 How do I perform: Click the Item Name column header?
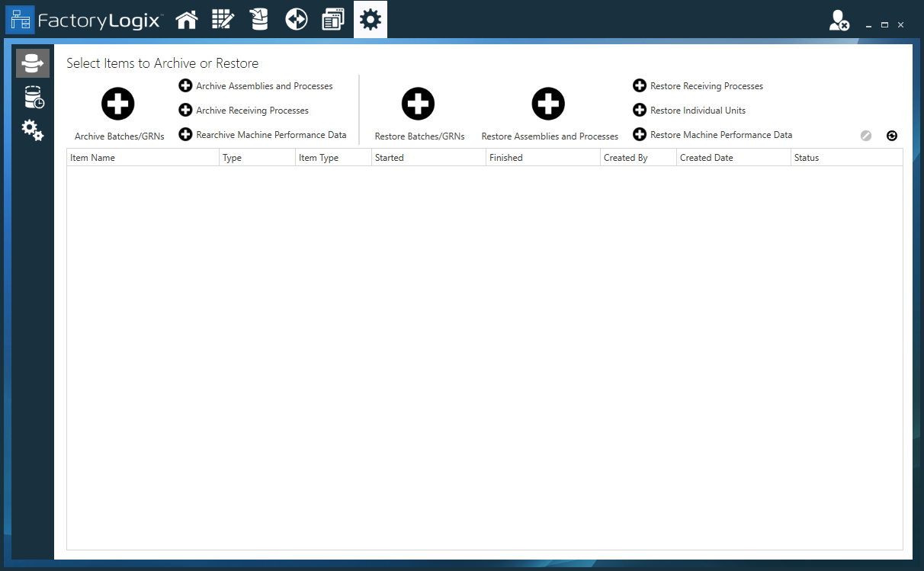pyautogui.click(x=114, y=157)
